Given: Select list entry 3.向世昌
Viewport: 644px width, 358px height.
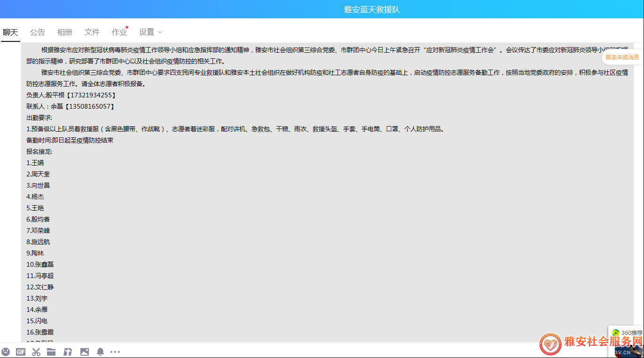Looking at the screenshot, I should click(x=38, y=185).
